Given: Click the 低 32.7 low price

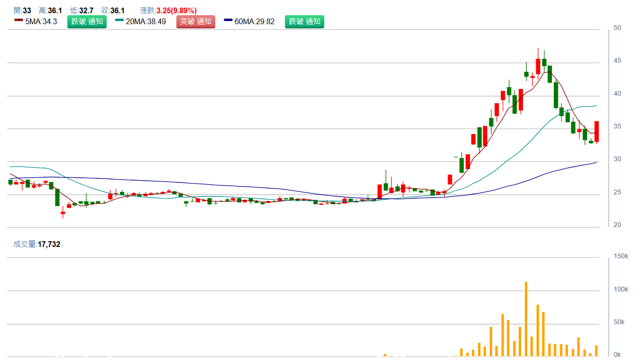Looking at the screenshot, I should pyautogui.click(x=82, y=10).
